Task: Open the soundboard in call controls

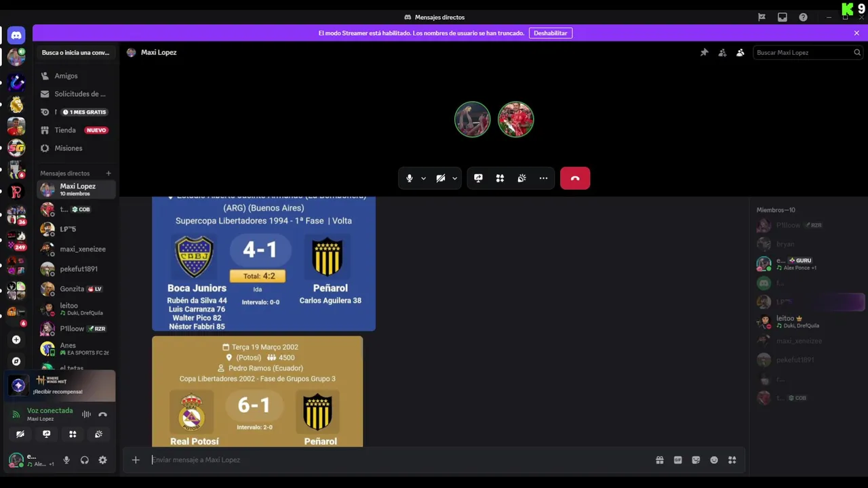Action: tap(521, 178)
